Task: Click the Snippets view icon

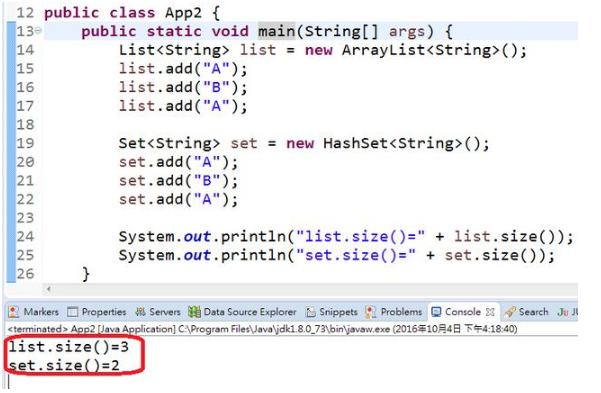Action: pos(310,312)
